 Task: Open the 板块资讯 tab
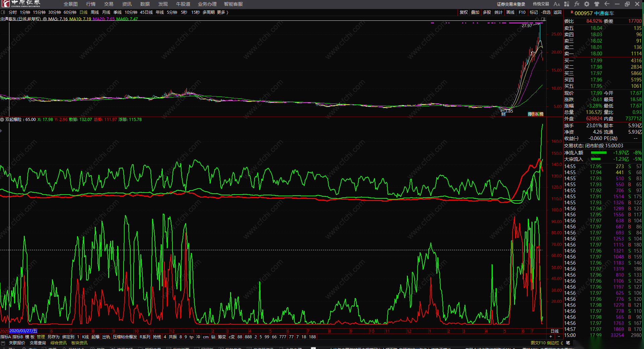click(x=79, y=343)
